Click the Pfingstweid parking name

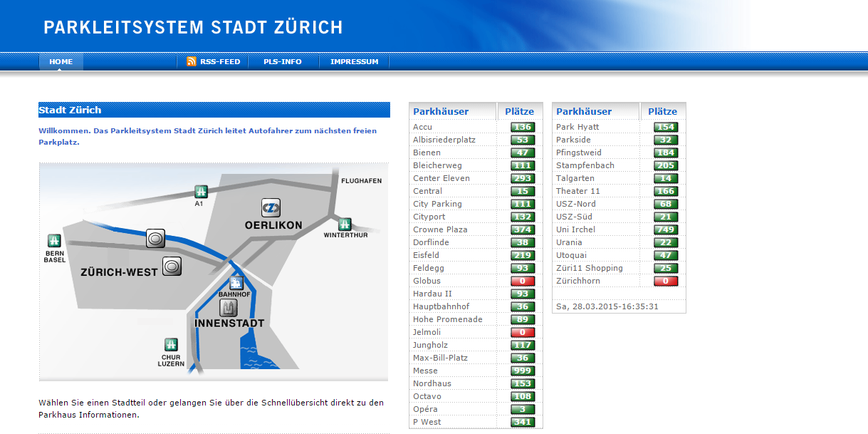(x=579, y=153)
